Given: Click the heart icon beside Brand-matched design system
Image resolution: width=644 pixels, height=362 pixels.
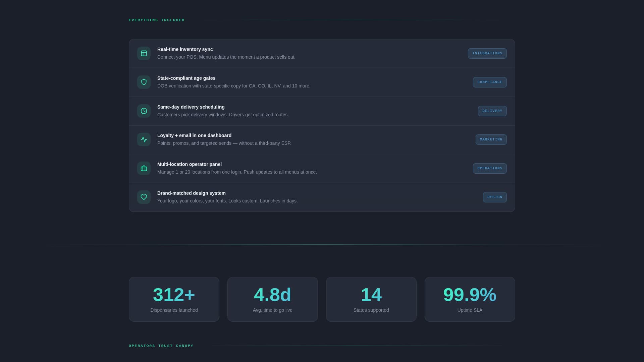Looking at the screenshot, I should click(144, 197).
